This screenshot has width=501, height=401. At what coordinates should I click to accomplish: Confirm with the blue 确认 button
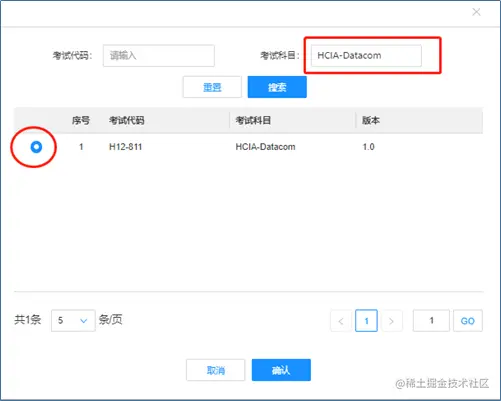click(281, 370)
